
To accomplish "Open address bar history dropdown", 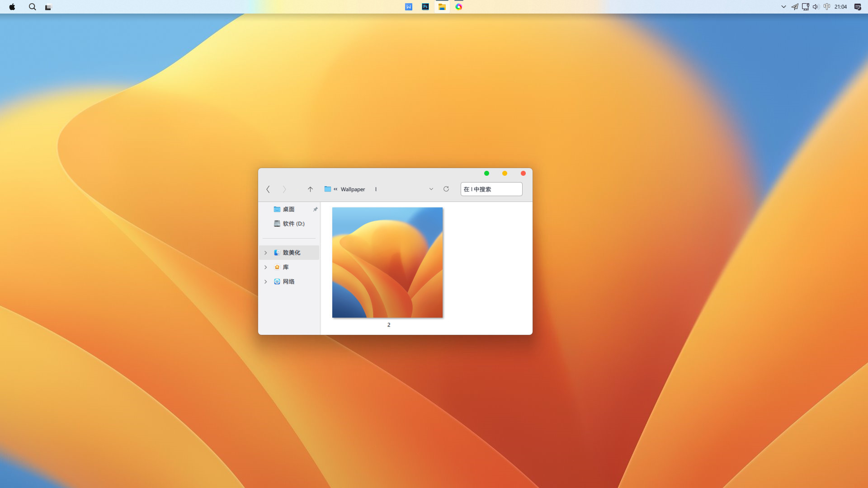I will [431, 189].
